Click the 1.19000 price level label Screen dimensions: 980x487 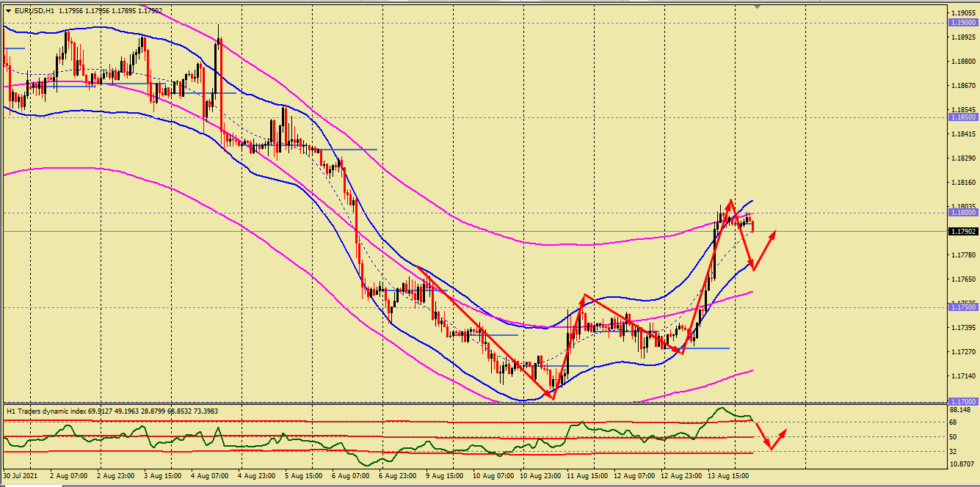(962, 23)
